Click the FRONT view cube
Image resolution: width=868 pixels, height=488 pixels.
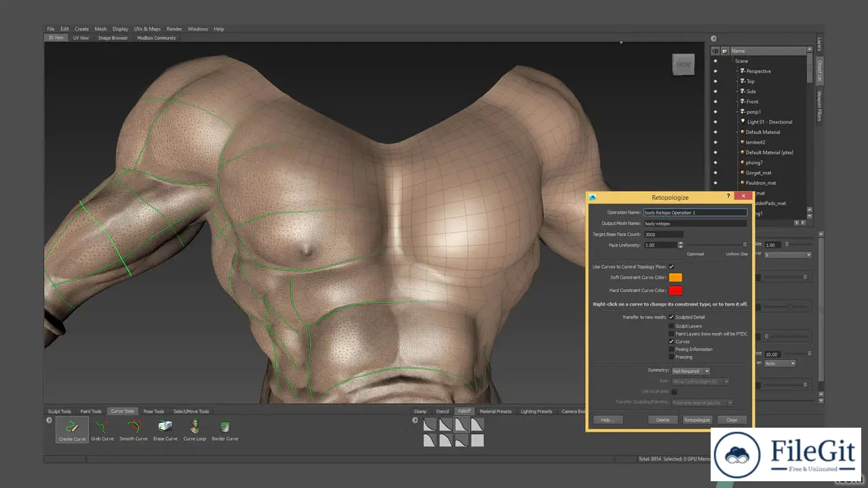684,64
